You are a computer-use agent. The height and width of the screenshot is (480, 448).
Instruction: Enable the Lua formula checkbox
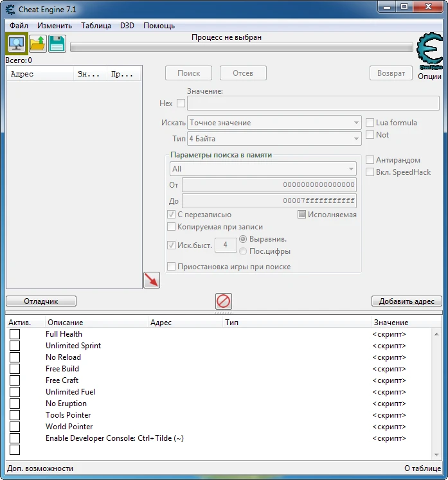370,123
